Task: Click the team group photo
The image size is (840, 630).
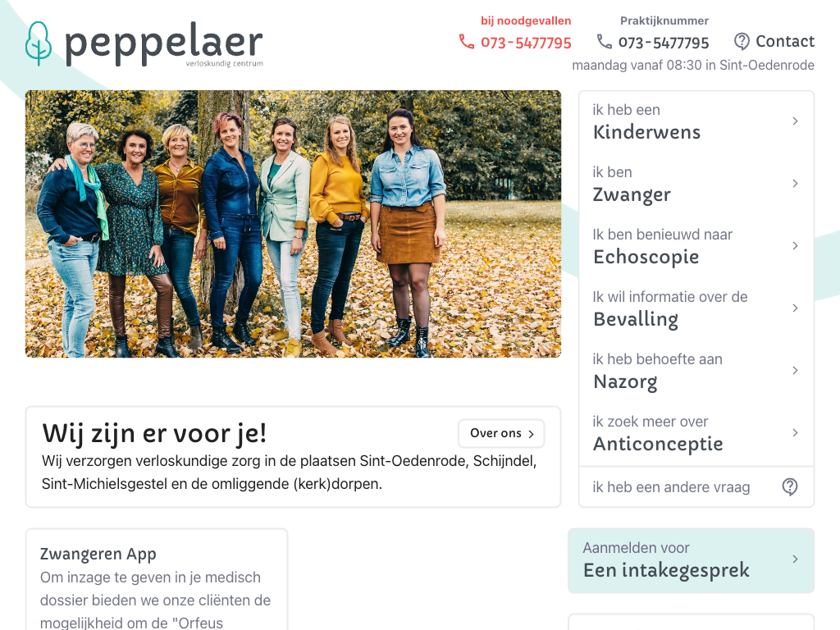Action: tap(293, 224)
